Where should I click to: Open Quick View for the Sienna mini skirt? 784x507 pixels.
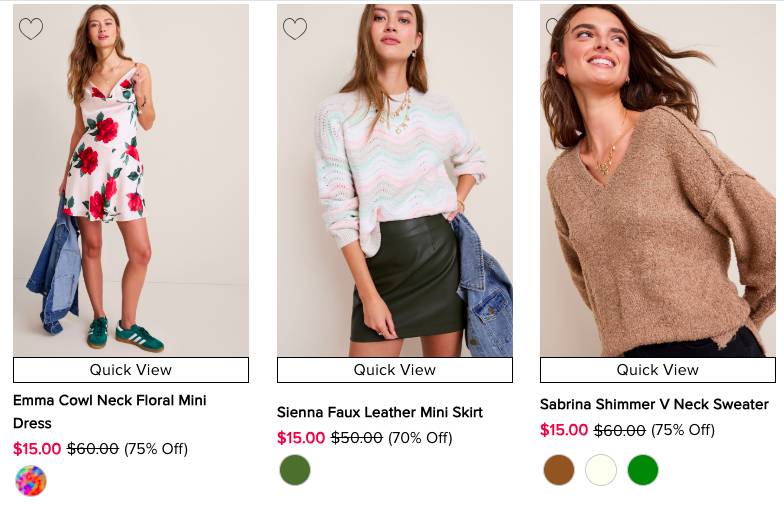click(395, 370)
